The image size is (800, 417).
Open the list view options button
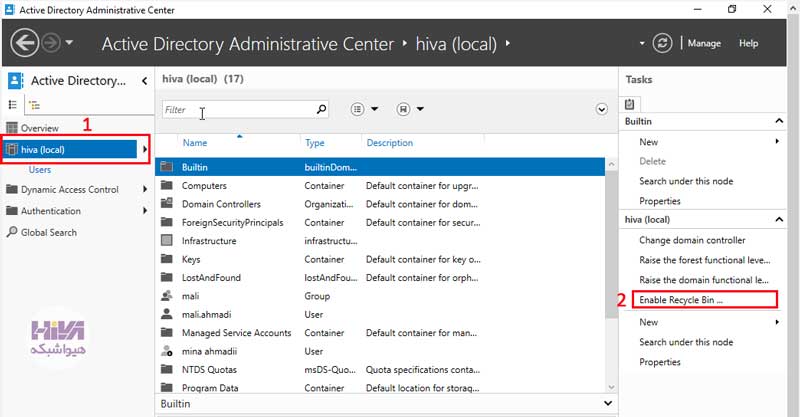(x=358, y=109)
